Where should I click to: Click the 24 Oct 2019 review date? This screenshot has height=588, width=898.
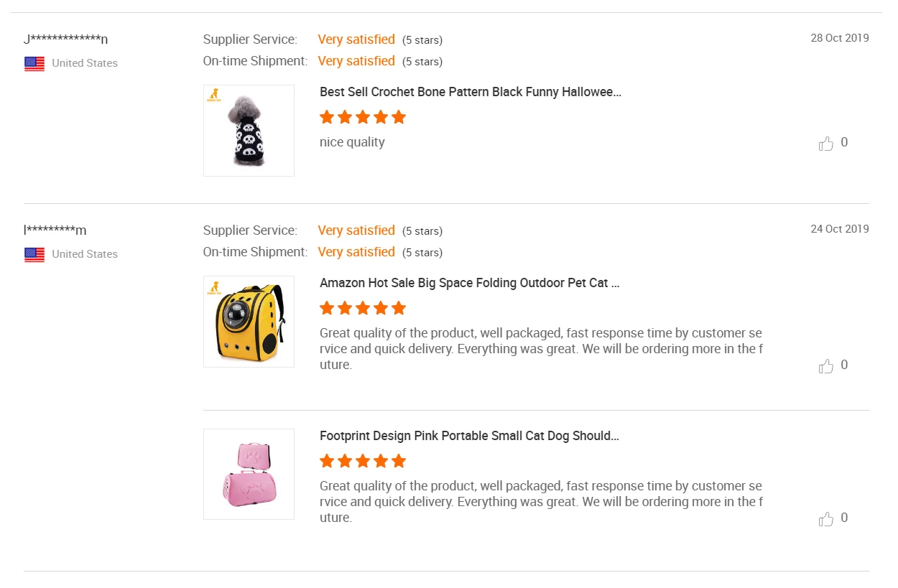click(839, 229)
